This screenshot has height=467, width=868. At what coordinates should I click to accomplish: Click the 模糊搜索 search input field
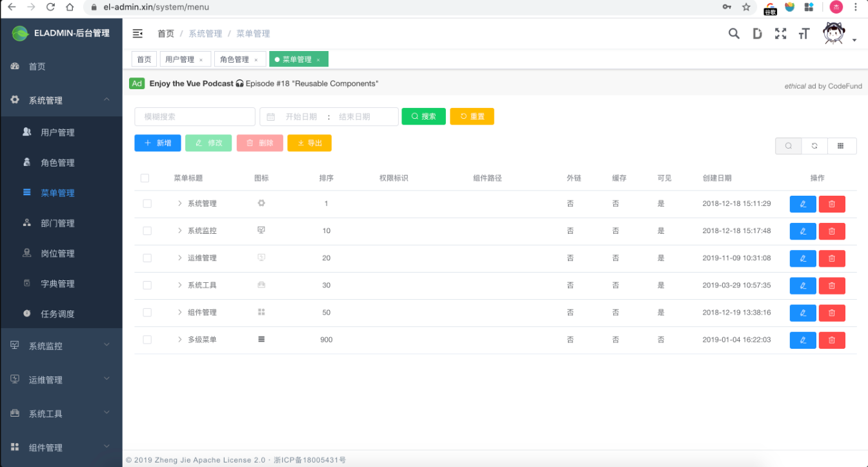coord(194,116)
